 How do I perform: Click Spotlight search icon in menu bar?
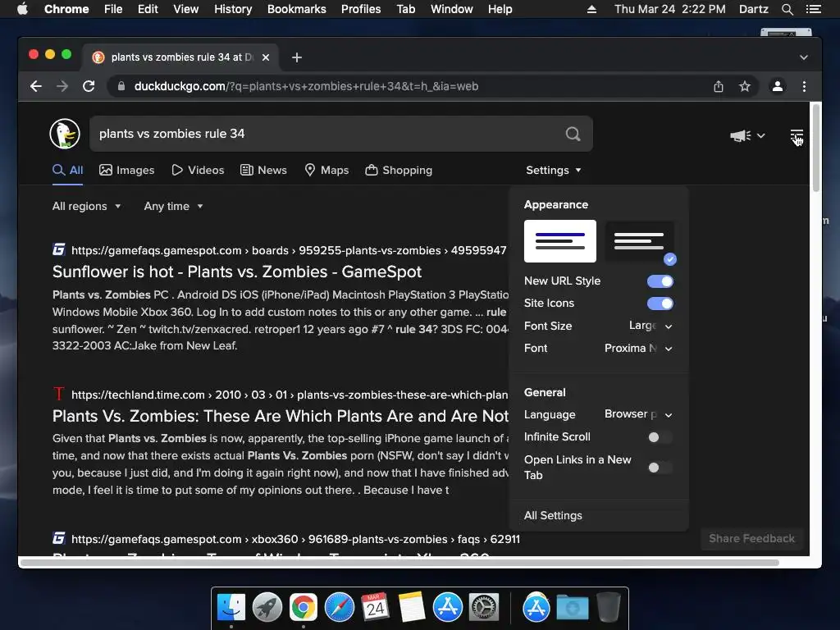787,9
